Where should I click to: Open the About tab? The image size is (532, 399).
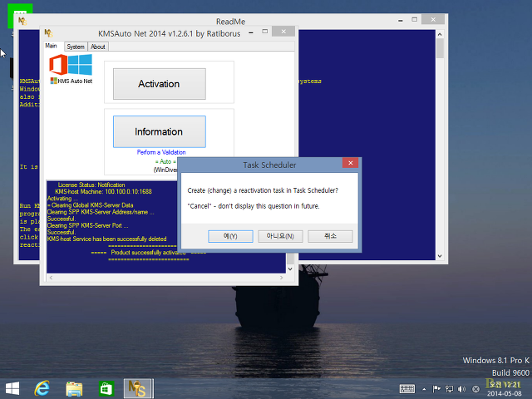pyautogui.click(x=98, y=47)
